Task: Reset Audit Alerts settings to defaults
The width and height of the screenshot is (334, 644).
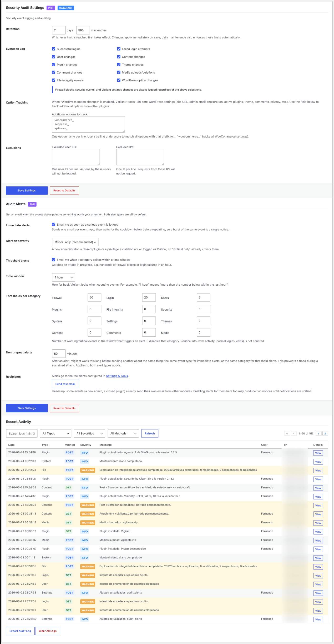Action: 64,408
